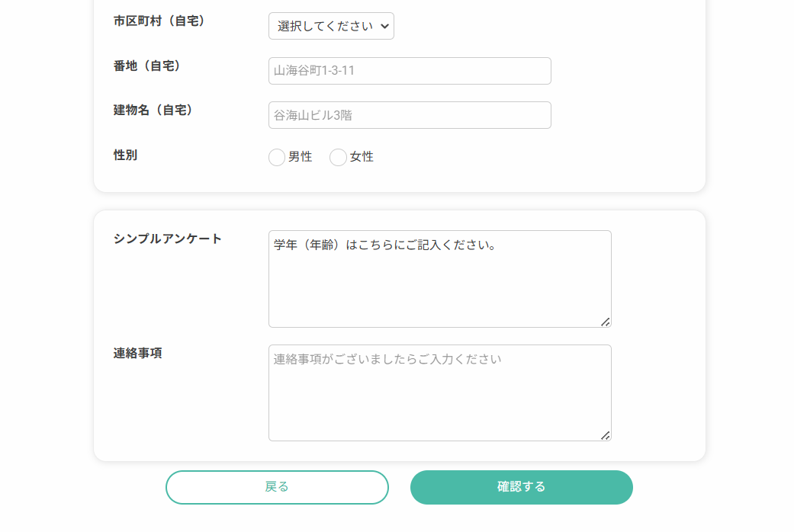Select the 女性 radio button
Viewport: 794px width, 532px height.
click(x=338, y=157)
